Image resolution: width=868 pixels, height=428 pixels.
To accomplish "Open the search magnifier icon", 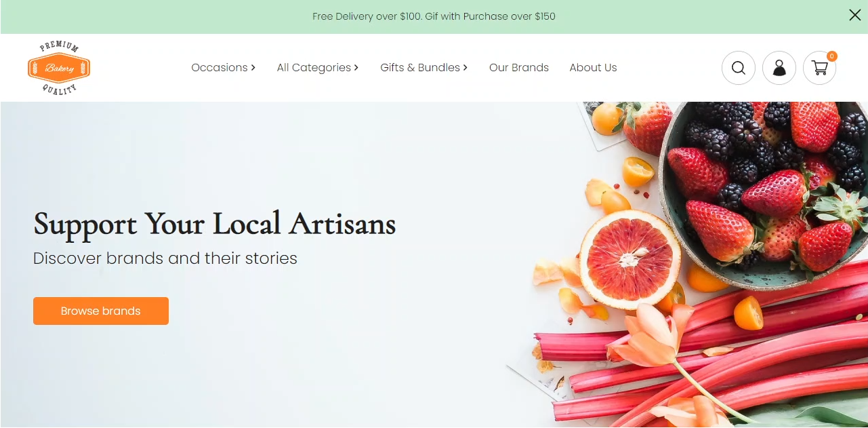I will tap(739, 68).
